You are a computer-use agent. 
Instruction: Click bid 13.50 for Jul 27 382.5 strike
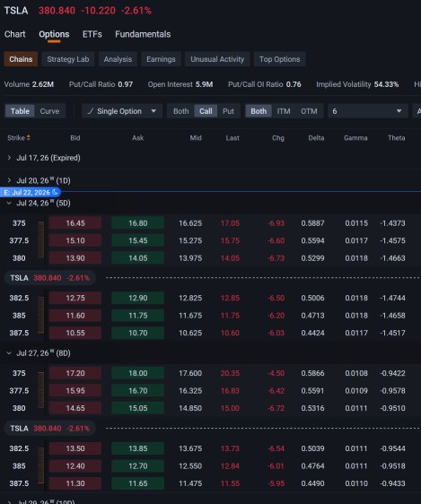[75, 448]
